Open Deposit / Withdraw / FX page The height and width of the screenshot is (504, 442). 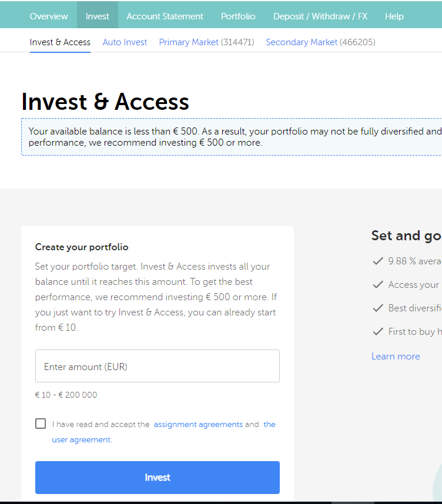320,16
